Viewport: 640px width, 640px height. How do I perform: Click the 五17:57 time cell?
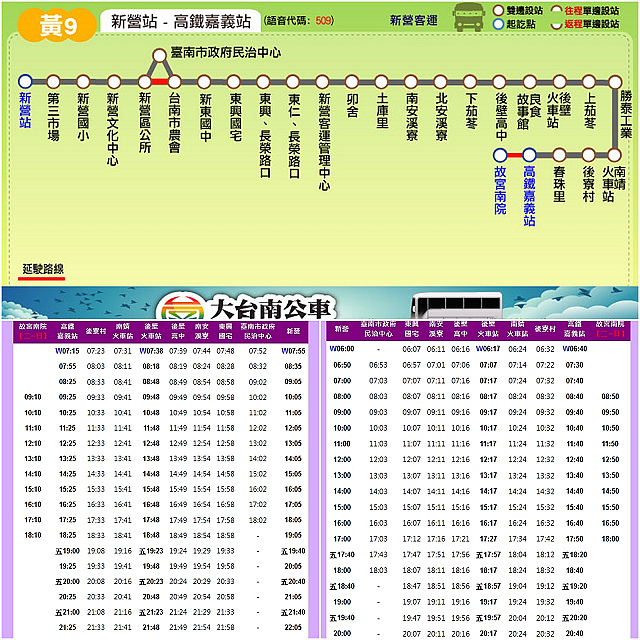[488, 555]
